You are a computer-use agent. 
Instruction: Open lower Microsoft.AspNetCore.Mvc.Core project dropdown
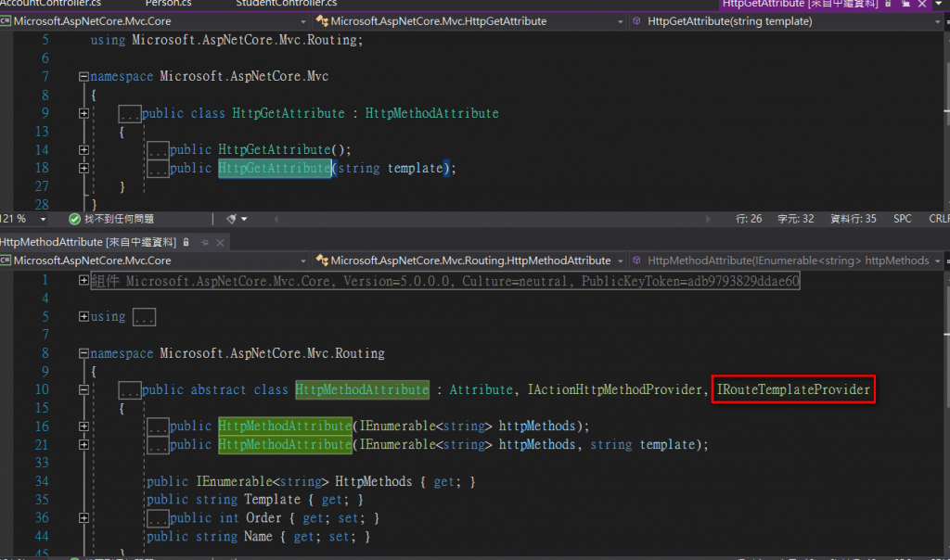tap(303, 261)
